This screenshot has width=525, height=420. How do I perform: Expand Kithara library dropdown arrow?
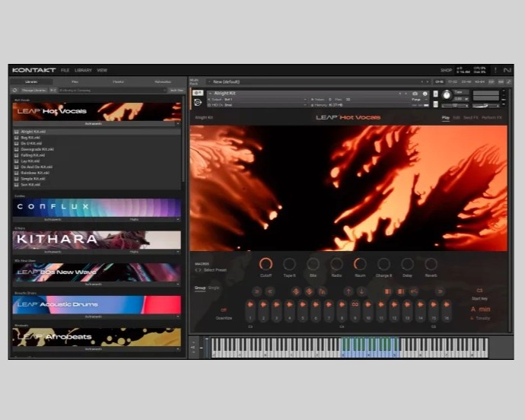tap(178, 252)
